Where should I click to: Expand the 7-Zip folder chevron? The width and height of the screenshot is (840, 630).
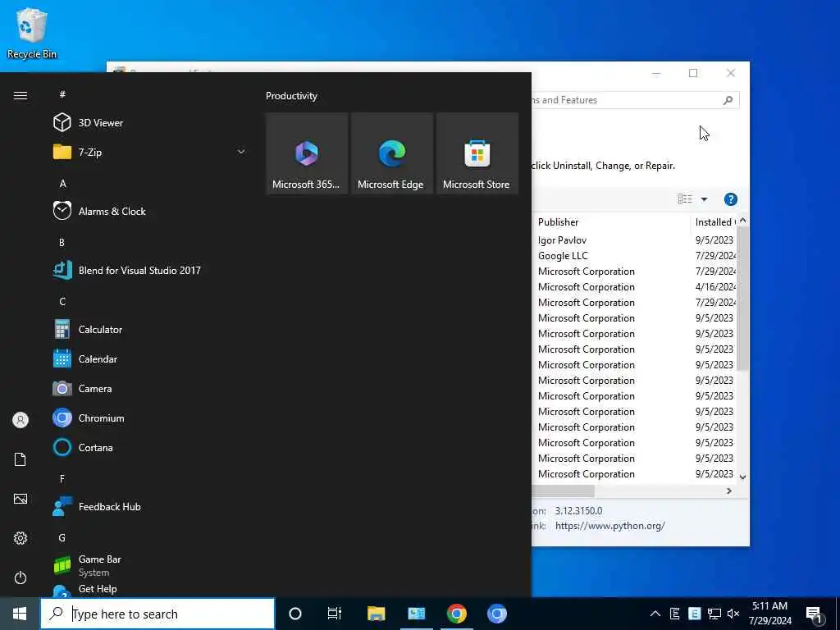coord(241,152)
